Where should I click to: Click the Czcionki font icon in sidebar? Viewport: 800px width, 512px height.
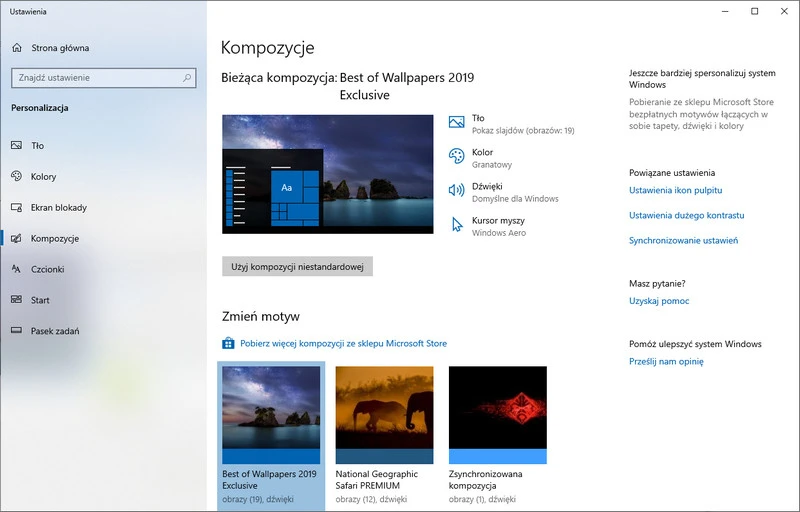[16, 269]
